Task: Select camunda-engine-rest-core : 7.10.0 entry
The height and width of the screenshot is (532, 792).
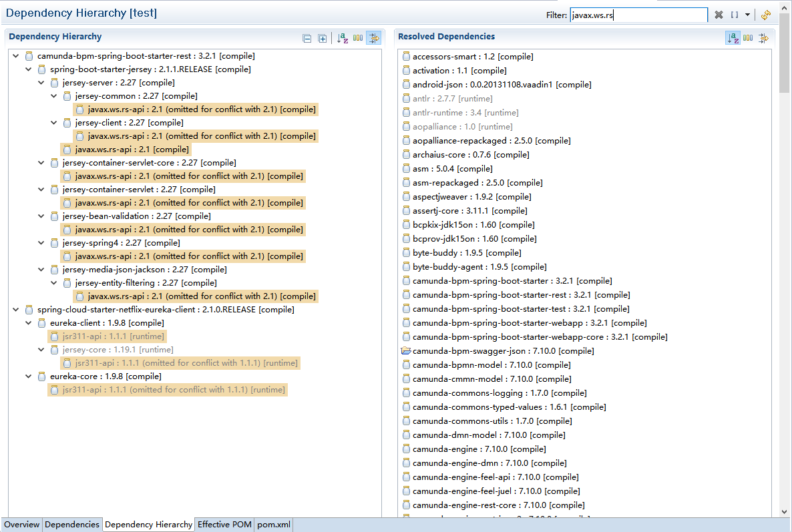Action: click(493, 505)
